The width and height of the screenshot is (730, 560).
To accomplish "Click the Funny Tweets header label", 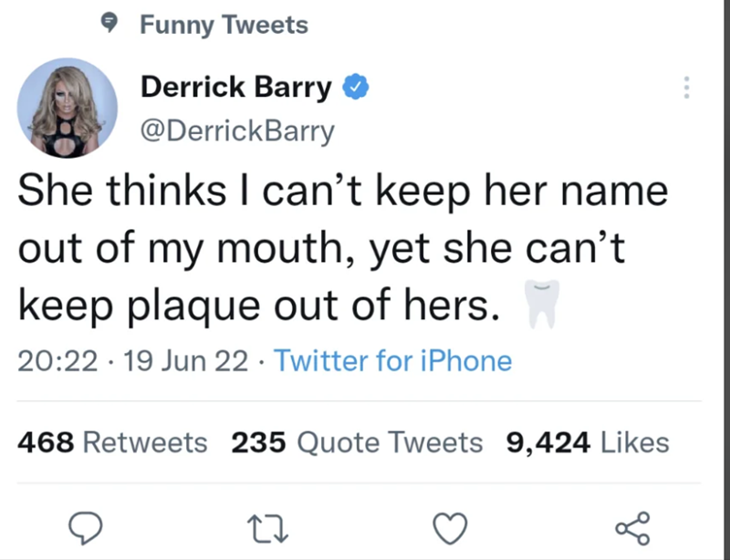I will tap(223, 24).
